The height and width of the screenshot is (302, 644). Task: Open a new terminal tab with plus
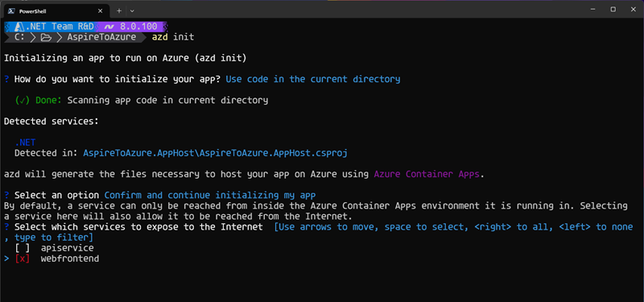point(119,10)
